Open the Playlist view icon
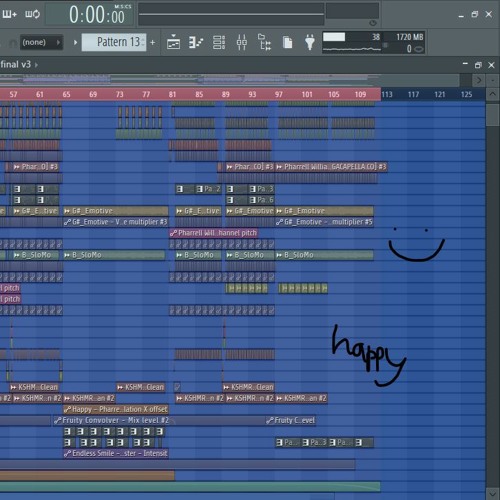 point(173,43)
